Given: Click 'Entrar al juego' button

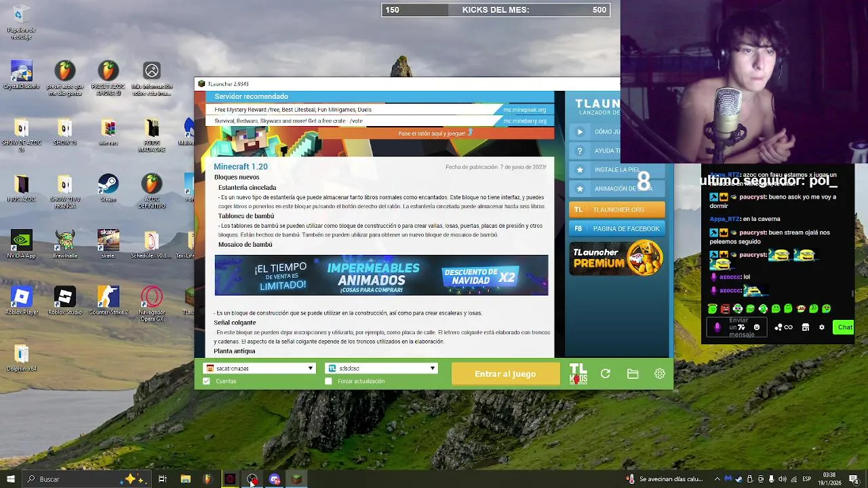Looking at the screenshot, I should [x=505, y=373].
